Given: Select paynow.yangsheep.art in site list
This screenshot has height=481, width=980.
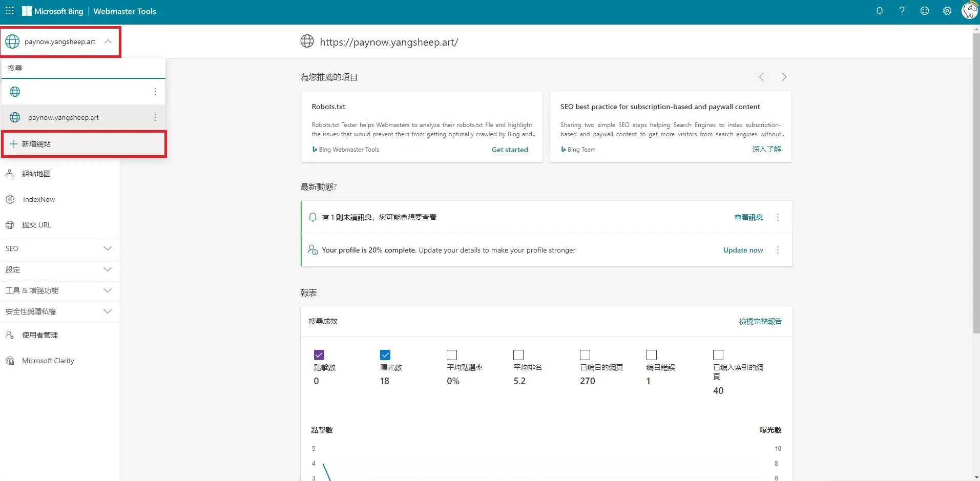Looking at the screenshot, I should (x=84, y=117).
